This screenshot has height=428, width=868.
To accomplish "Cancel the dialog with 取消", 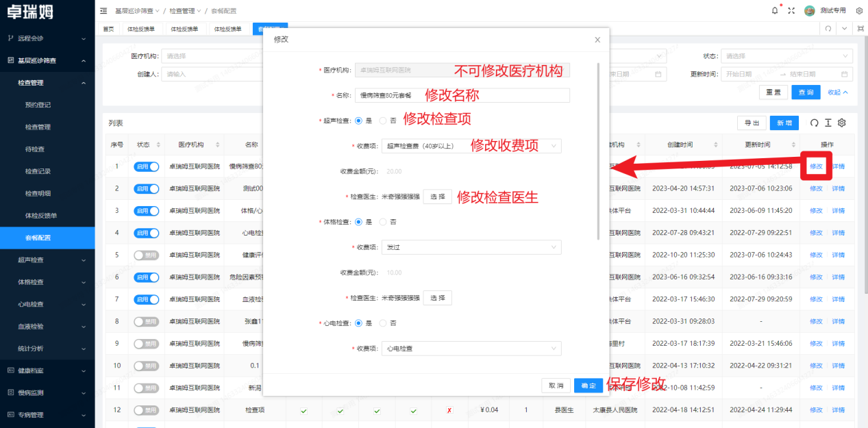I will click(x=556, y=386).
